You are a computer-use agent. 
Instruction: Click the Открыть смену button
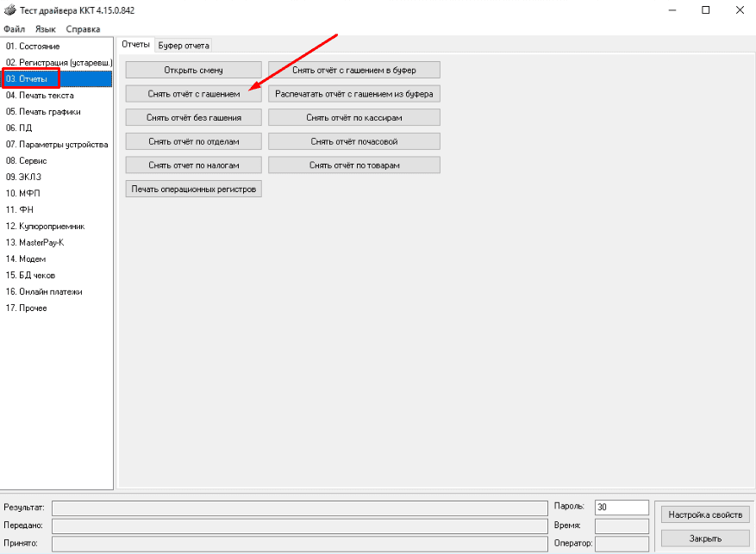(x=193, y=70)
